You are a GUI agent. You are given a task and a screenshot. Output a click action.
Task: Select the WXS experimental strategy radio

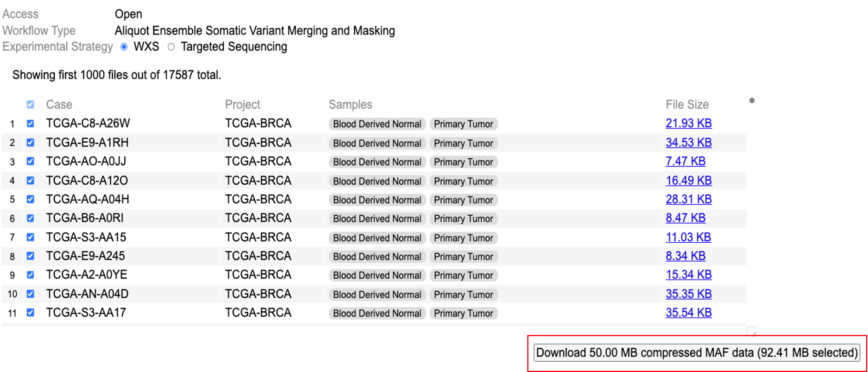[124, 47]
